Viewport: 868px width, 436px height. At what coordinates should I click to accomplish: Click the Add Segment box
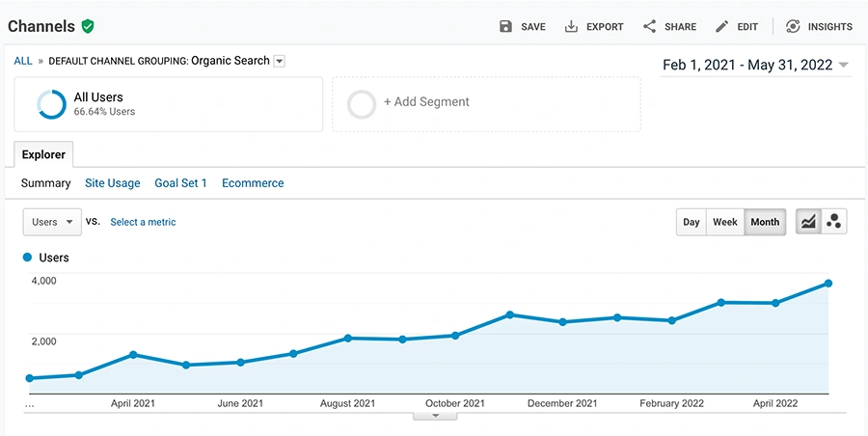click(486, 103)
